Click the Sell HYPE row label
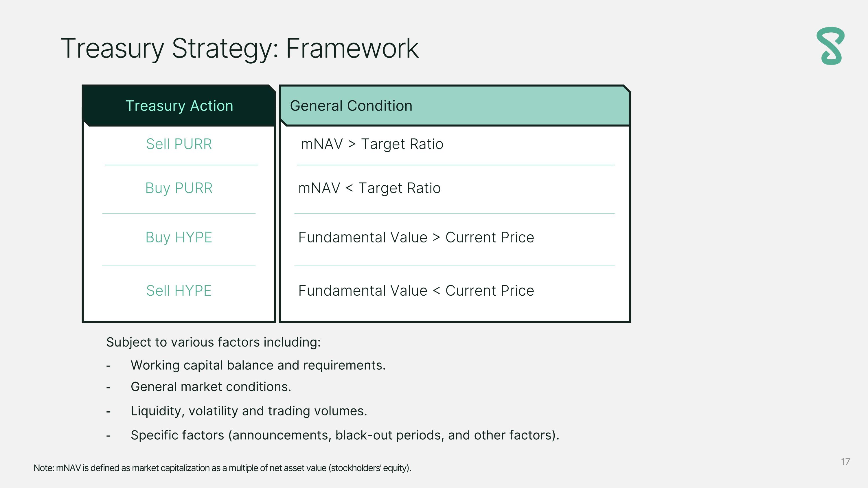Viewport: 868px width, 488px height. pos(179,291)
